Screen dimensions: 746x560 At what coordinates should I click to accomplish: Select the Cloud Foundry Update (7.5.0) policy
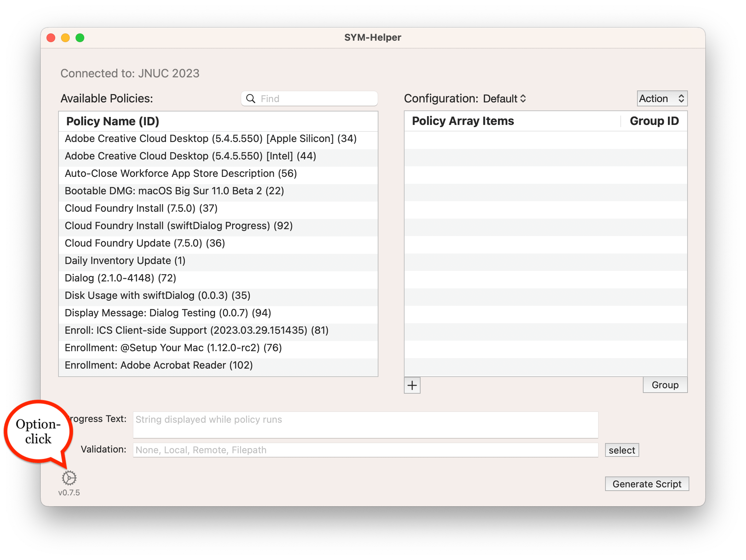click(145, 243)
